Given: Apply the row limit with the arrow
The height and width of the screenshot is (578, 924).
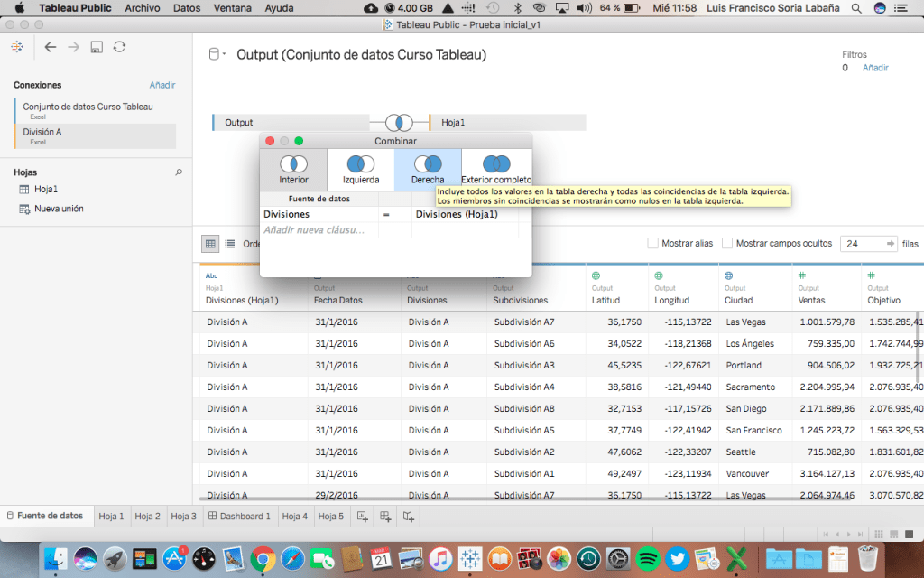Looking at the screenshot, I should [890, 244].
